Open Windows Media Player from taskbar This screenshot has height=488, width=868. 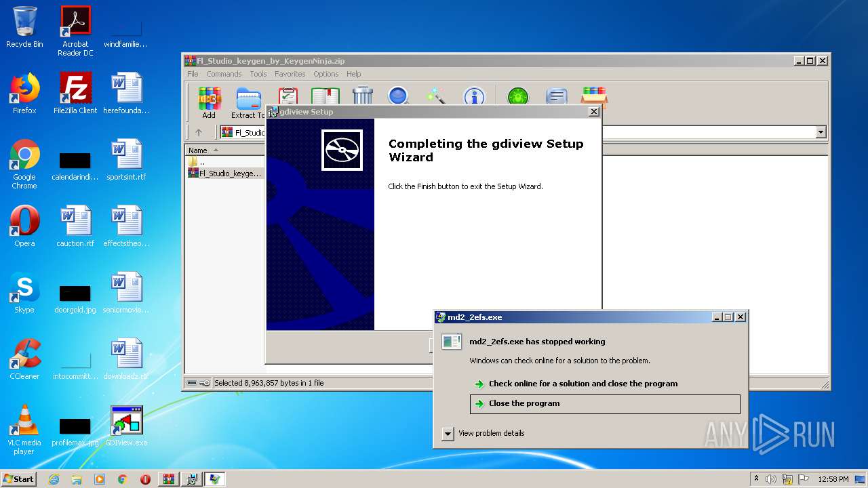coord(100,479)
